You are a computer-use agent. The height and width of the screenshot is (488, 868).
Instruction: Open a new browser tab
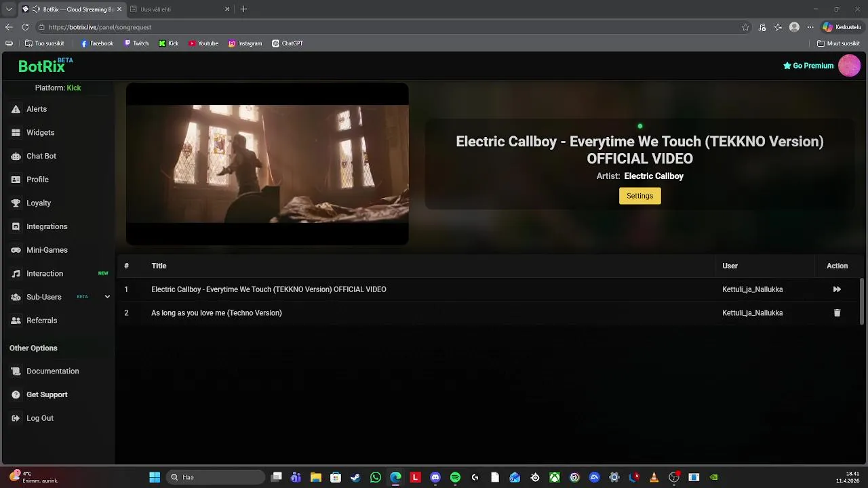(x=243, y=9)
